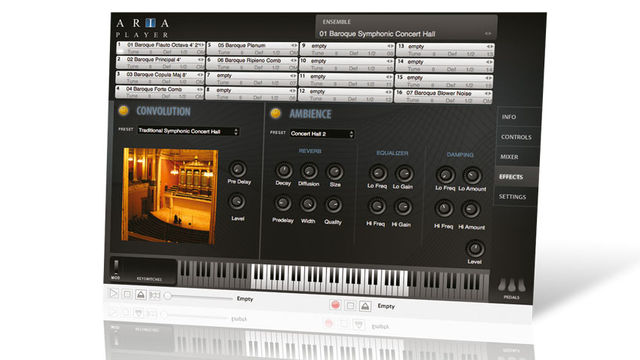Open slot 2 Baroque Principal 4' menu
Viewport: 640px width, 360px height.
[x=200, y=60]
